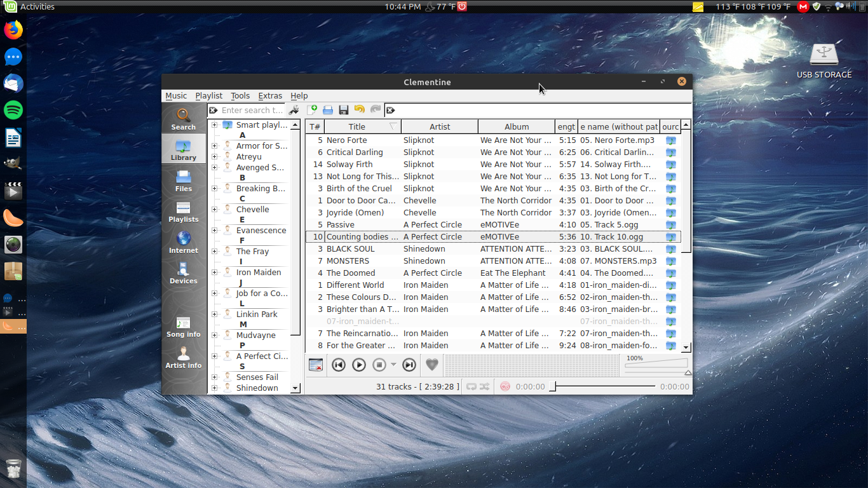Open the Internet sidebar panel
The height and width of the screenshot is (488, 868).
pyautogui.click(x=183, y=242)
